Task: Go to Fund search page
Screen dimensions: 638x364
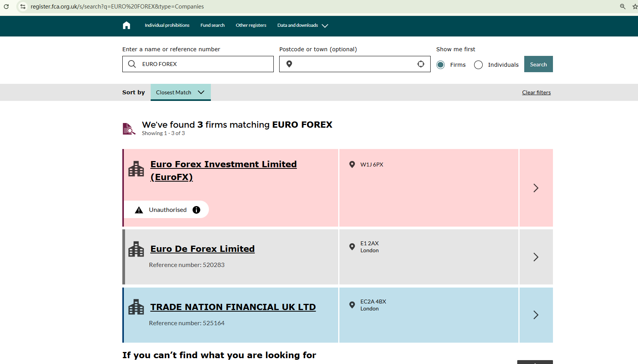Action: [x=212, y=26]
